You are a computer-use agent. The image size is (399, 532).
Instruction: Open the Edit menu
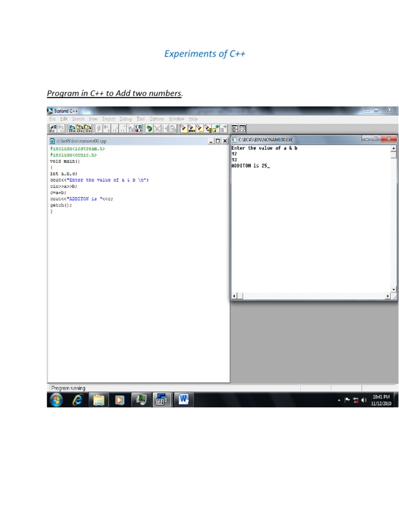64,119
